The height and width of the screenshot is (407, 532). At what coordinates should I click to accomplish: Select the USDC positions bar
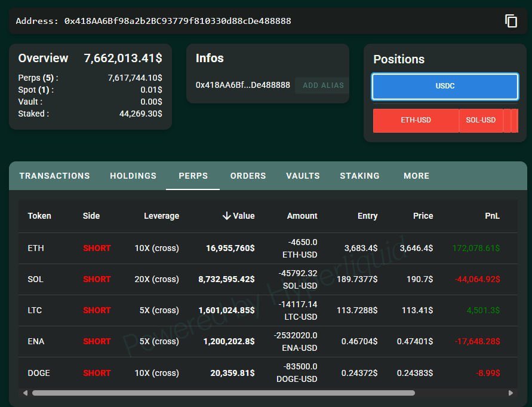click(445, 86)
